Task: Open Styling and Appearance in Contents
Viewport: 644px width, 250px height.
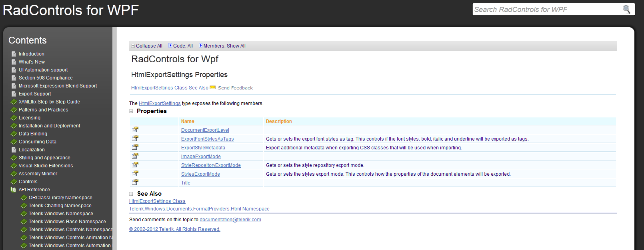Action: point(44,158)
